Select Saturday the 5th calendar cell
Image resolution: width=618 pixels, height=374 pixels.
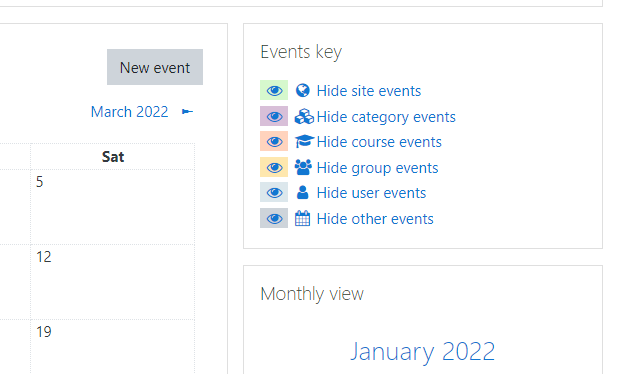point(113,207)
